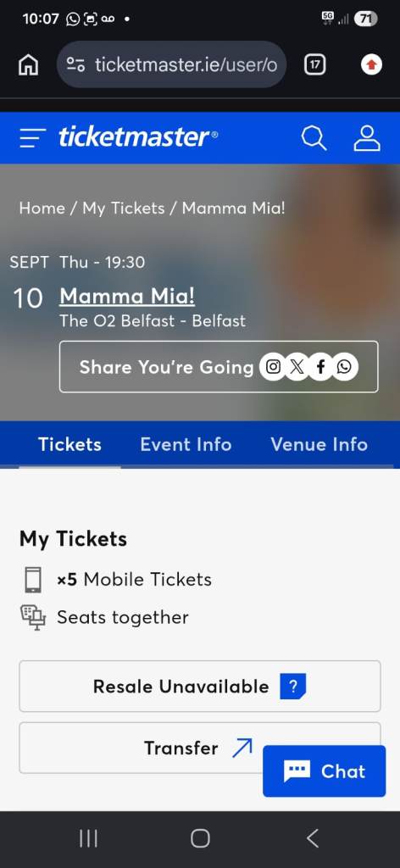Open the Mamma Mia! event link
This screenshot has width=400, height=868.
click(127, 296)
